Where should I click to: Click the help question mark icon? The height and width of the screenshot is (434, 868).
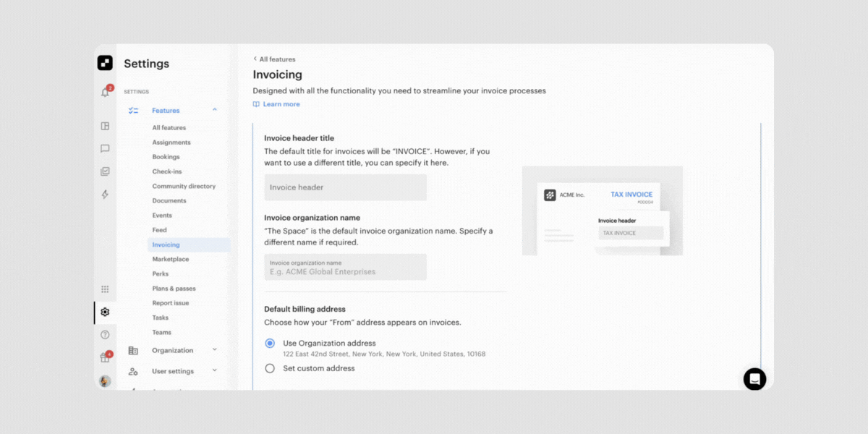tap(105, 334)
